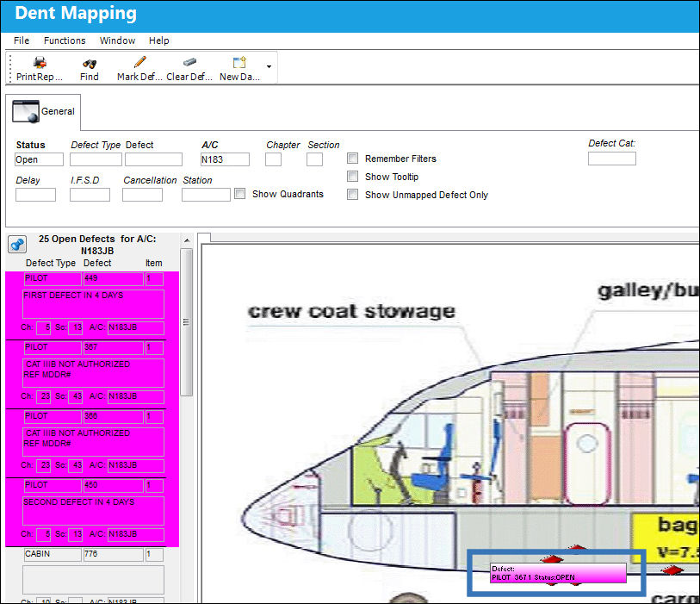This screenshot has height=604, width=700.
Task: Toggle the Show Tooltip checkbox
Action: coord(353,177)
